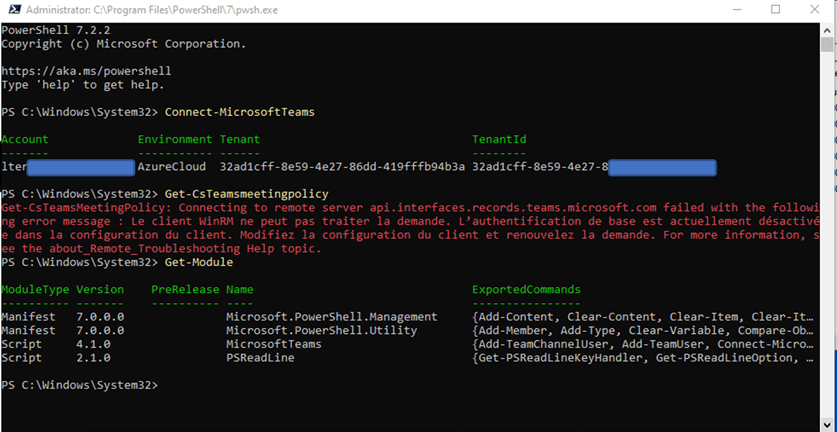Click the TenantId column header
The image size is (837, 432).
pyautogui.click(x=499, y=140)
